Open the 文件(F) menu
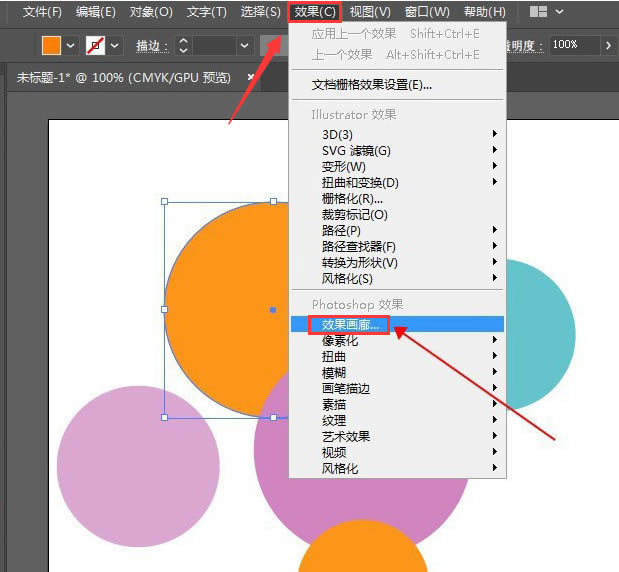The width and height of the screenshot is (619, 572). 42,12
